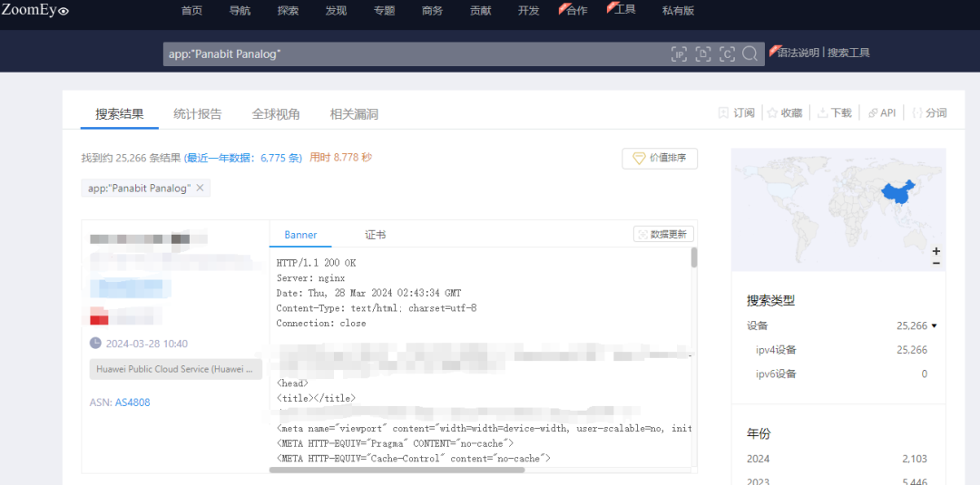Open the 开发 menu
Viewport: 980px width, 485px height.
(x=529, y=11)
